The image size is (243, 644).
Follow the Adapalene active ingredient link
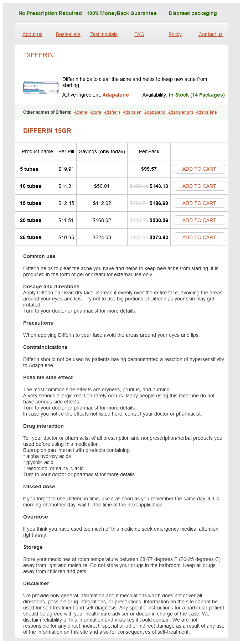[115, 95]
